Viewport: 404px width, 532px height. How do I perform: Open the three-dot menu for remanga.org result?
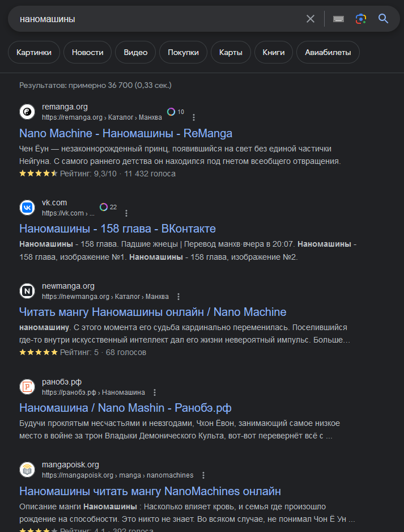tap(194, 117)
